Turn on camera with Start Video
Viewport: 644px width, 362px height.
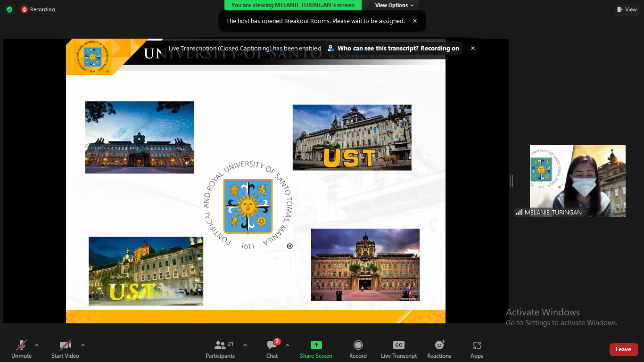click(x=65, y=349)
